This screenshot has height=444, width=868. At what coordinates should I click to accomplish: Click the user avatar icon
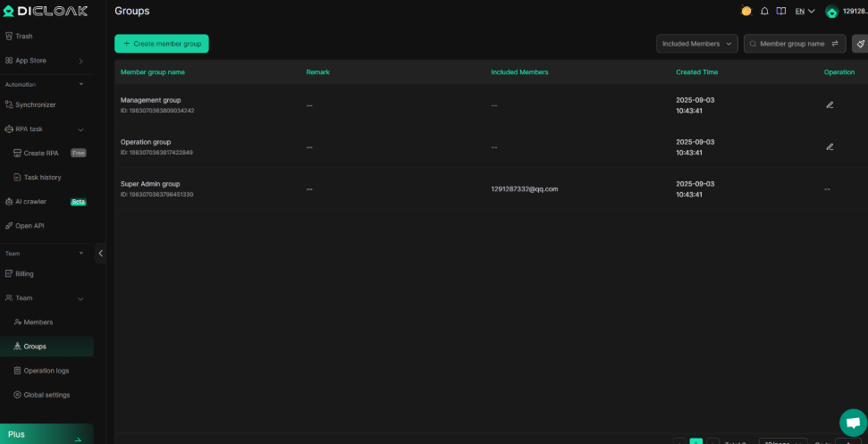click(831, 11)
